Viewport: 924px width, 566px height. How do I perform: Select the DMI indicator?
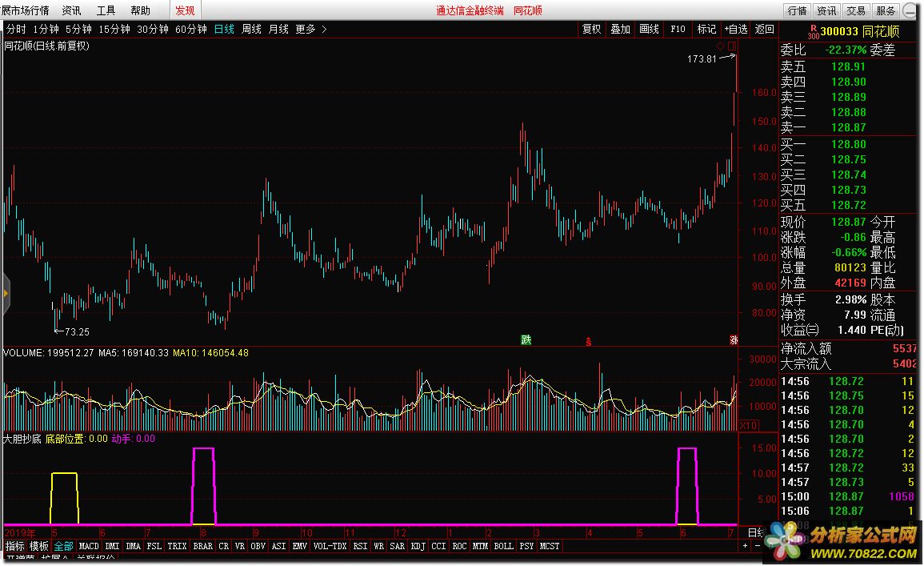112,547
